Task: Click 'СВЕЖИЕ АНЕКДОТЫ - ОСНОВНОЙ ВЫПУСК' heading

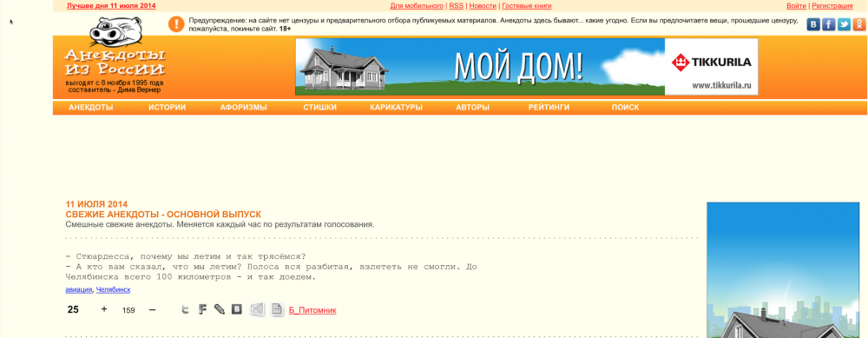Action: point(163,215)
